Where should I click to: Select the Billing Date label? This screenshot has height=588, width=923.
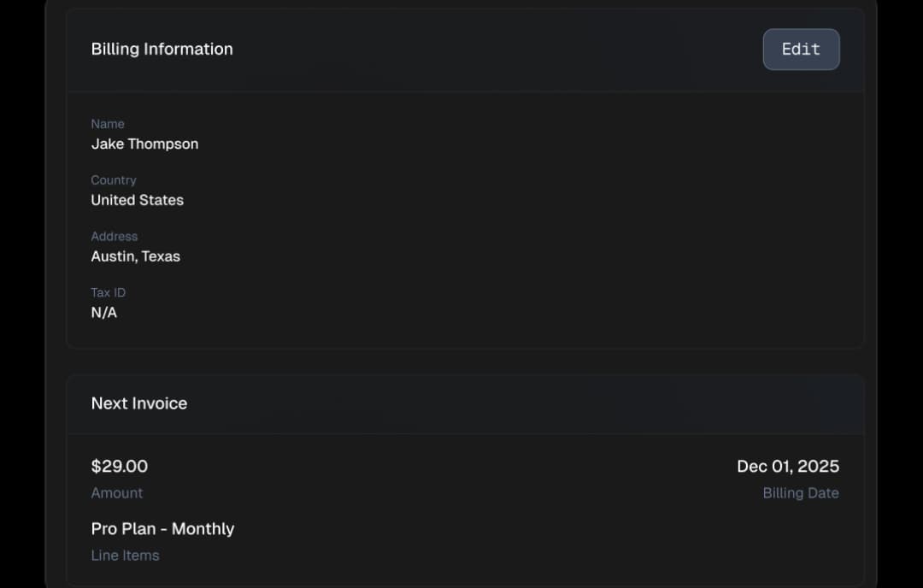pos(801,493)
